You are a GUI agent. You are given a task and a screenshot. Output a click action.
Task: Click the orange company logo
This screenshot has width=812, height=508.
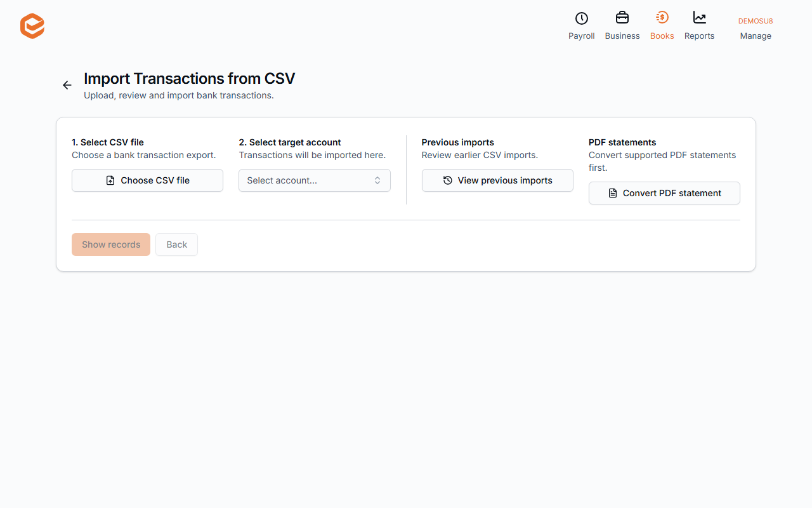[x=32, y=26]
